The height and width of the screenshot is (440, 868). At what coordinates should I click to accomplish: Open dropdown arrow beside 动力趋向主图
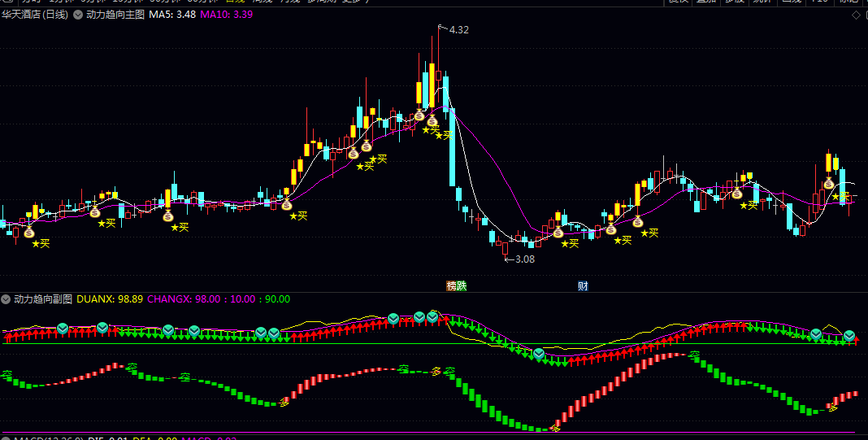tap(77, 15)
